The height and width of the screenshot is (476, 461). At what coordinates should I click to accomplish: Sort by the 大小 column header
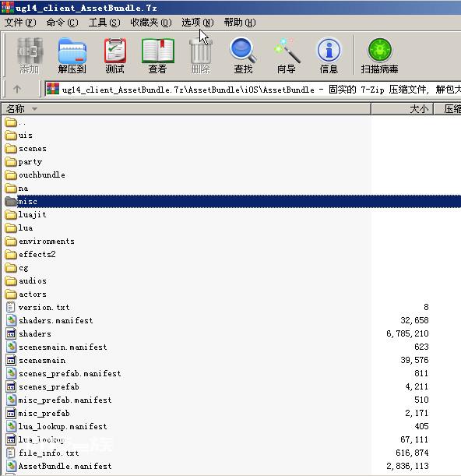[x=402, y=109]
